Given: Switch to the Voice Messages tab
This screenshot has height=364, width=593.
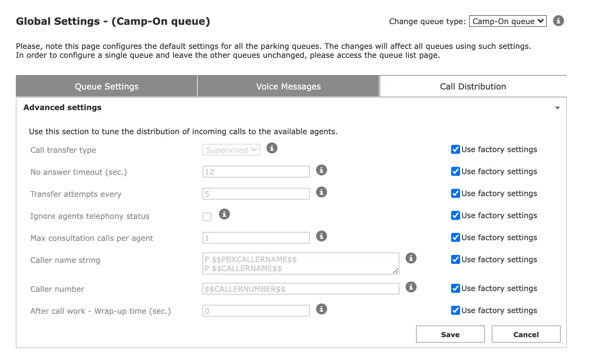Looking at the screenshot, I should (x=288, y=86).
